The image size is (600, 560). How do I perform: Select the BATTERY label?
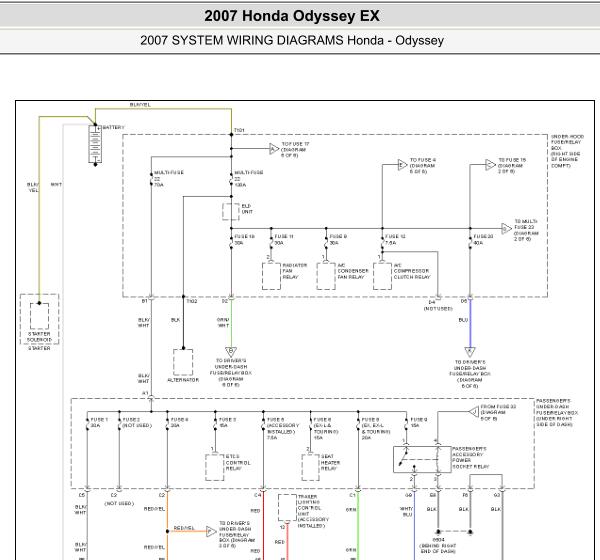click(x=114, y=127)
